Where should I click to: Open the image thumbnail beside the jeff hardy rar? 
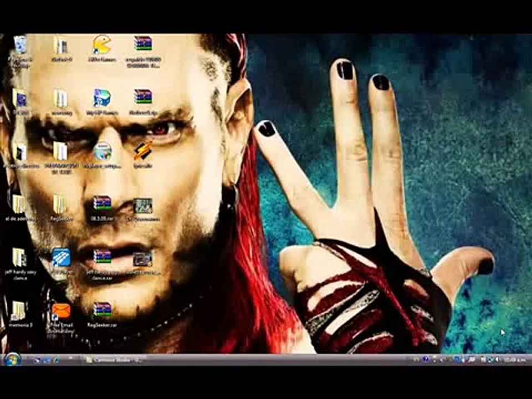142,259
